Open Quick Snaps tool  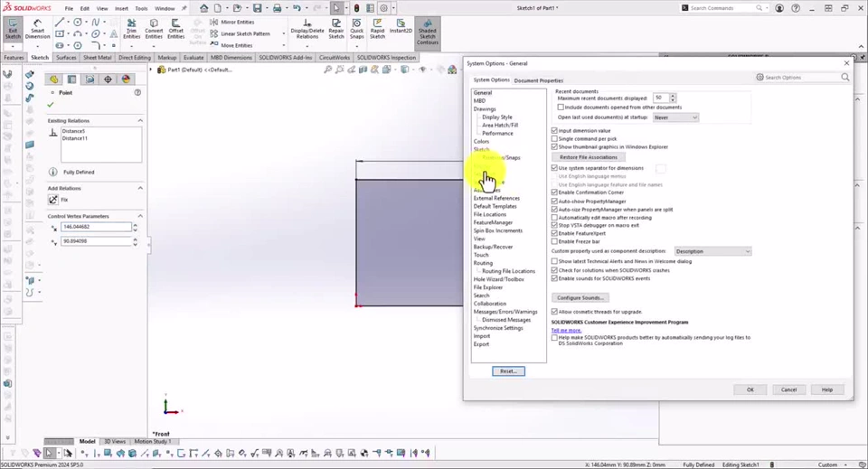coord(357,29)
